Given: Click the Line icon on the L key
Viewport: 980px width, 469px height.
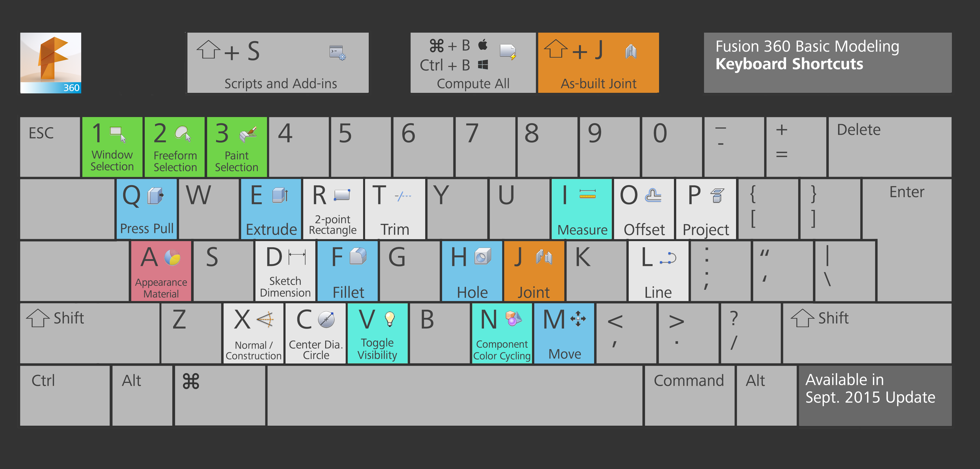Looking at the screenshot, I should [668, 258].
